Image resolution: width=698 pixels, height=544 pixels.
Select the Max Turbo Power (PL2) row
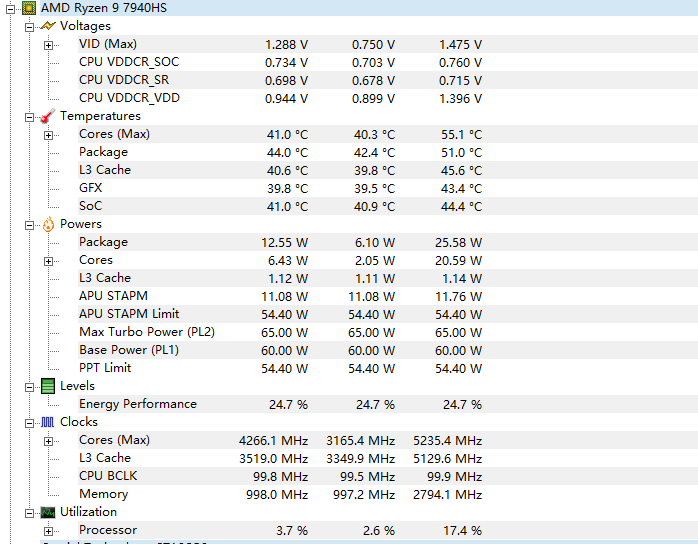[146, 332]
